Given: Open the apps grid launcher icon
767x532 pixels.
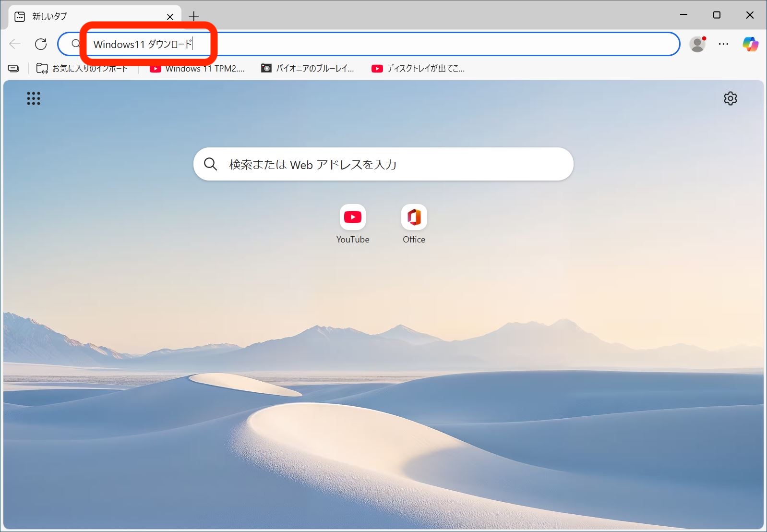Looking at the screenshot, I should 34,98.
